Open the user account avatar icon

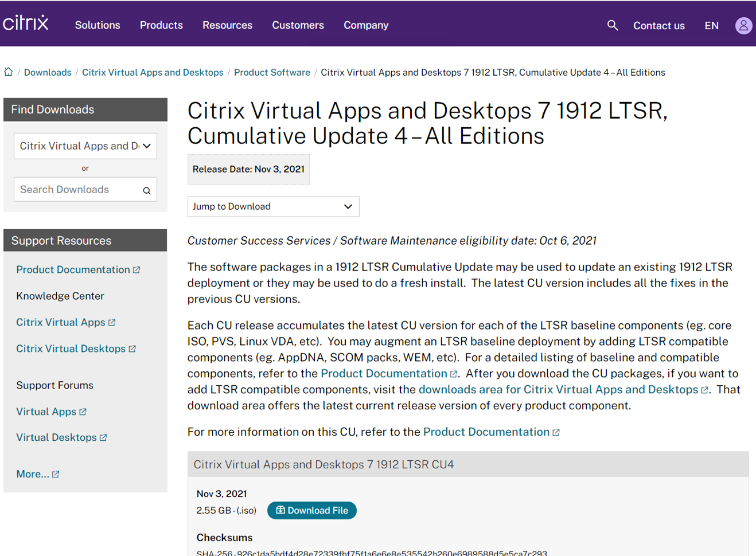(x=743, y=25)
